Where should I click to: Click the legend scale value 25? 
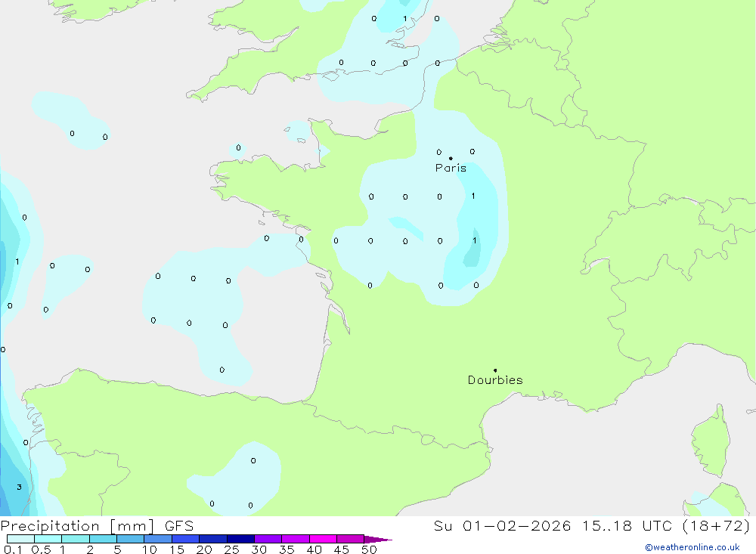231,549
